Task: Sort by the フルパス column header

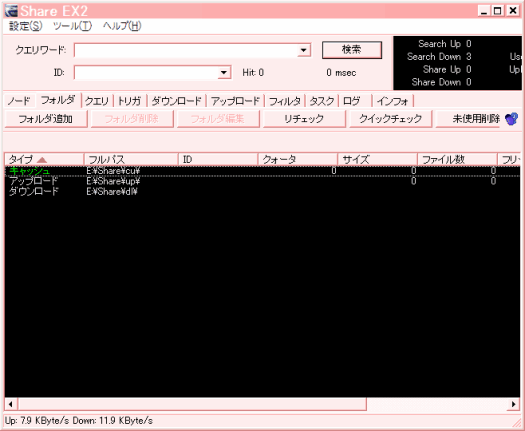Action: [131, 159]
